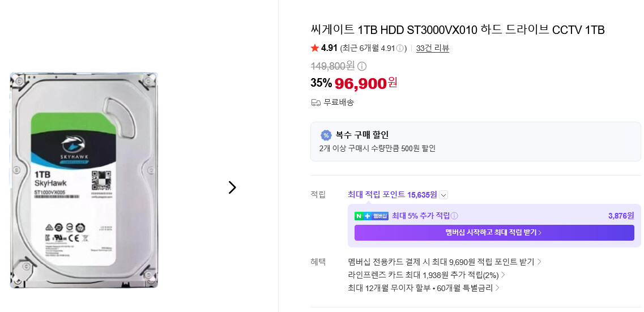
Task: Click info icon next to 최근 6개월 4.91
Action: tap(400, 49)
